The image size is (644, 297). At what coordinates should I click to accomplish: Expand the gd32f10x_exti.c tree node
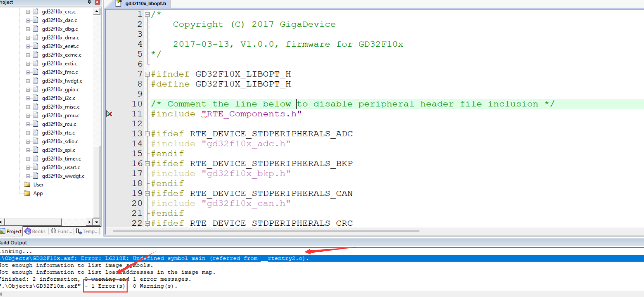click(28, 64)
